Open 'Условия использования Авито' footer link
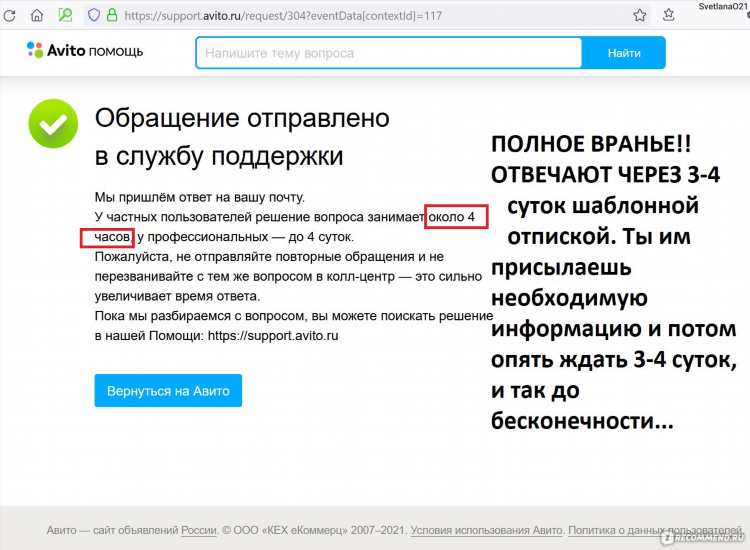Image resolution: width=750 pixels, height=550 pixels. pyautogui.click(x=486, y=530)
